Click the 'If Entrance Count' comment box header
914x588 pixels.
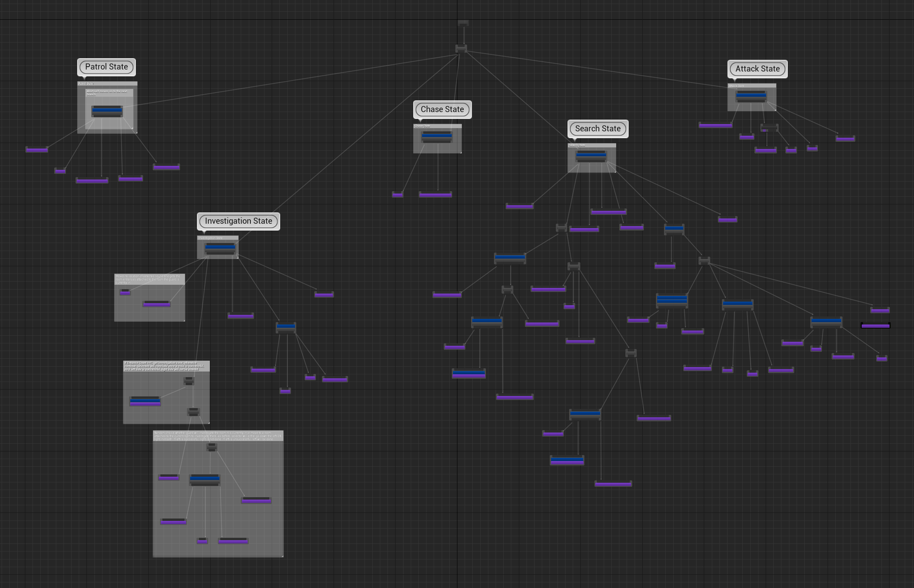(166, 366)
